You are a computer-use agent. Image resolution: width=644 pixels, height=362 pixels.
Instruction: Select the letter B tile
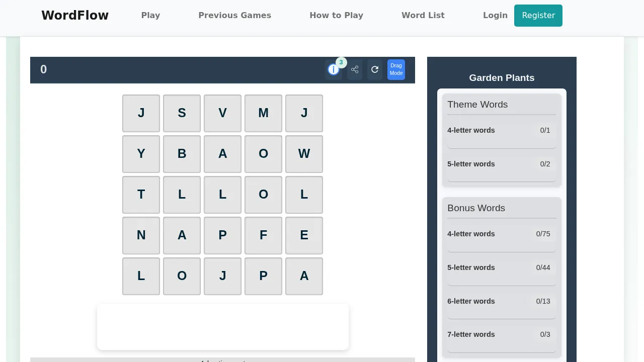click(182, 154)
